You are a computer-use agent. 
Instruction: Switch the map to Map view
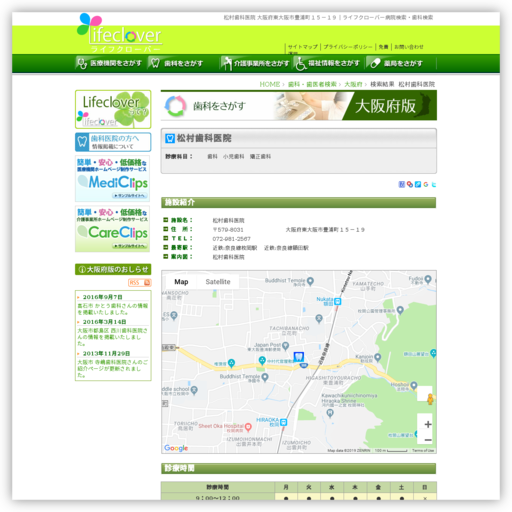(181, 282)
